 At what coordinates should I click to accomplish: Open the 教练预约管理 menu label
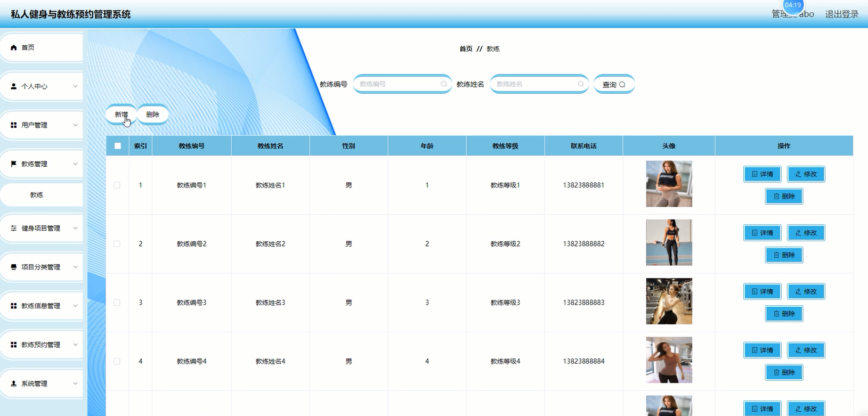click(40, 345)
